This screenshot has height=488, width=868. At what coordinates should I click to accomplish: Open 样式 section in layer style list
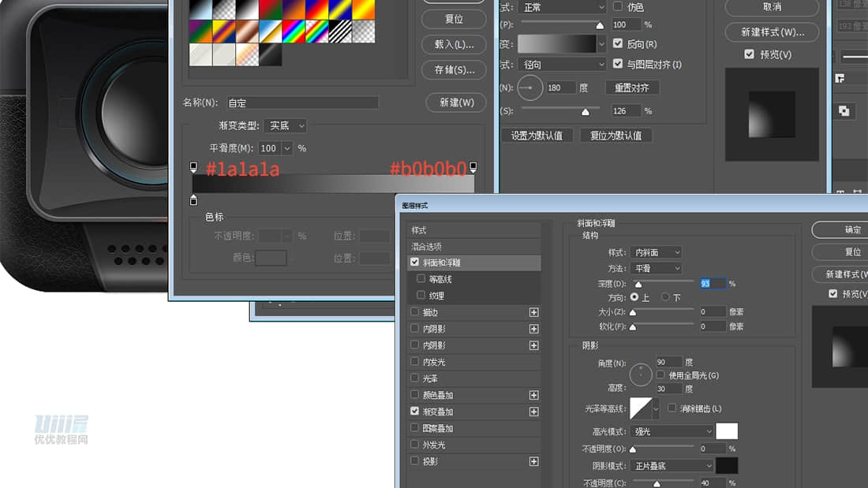click(x=474, y=230)
